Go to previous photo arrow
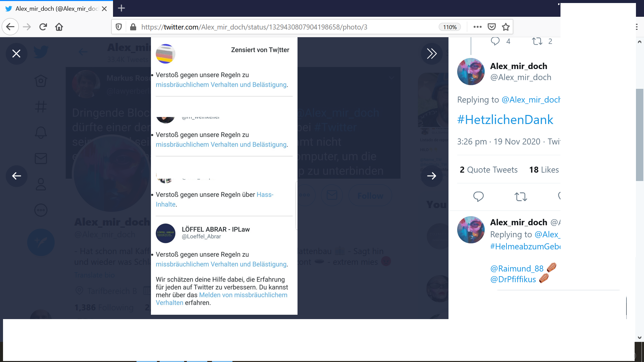 pyautogui.click(x=16, y=176)
